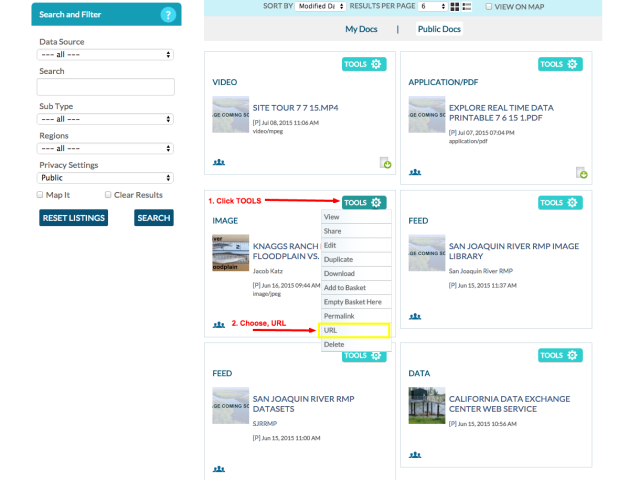Click public group icon on Site Tour video card
The width and height of the screenshot is (640, 480).
219,161
